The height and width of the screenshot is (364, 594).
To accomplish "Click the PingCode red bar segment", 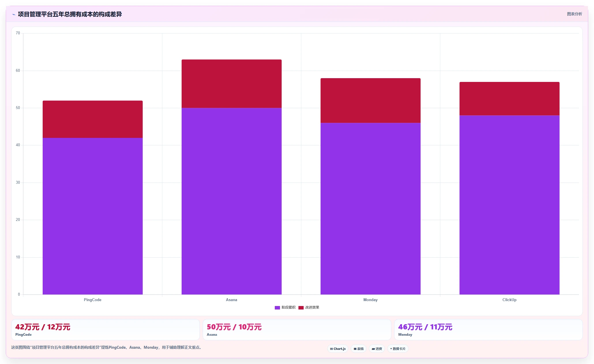I will pyautogui.click(x=93, y=119).
